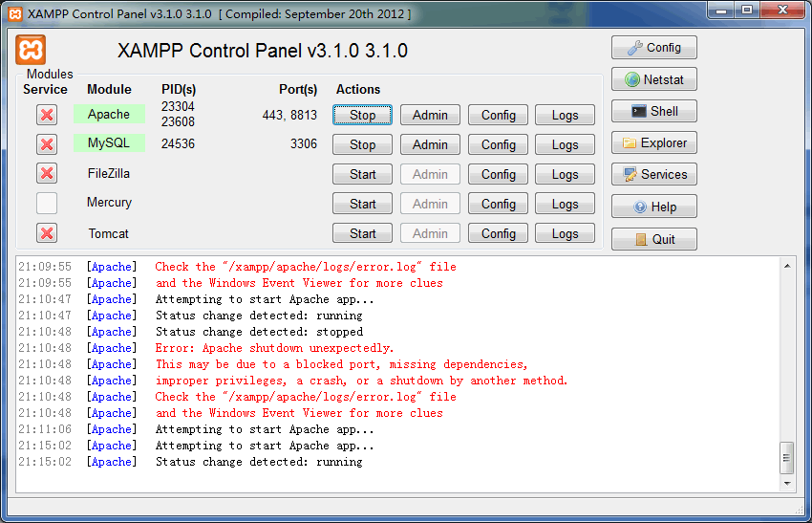Image resolution: width=812 pixels, height=523 pixels.
Task: Open Apache Logs list
Action: pyautogui.click(x=565, y=115)
